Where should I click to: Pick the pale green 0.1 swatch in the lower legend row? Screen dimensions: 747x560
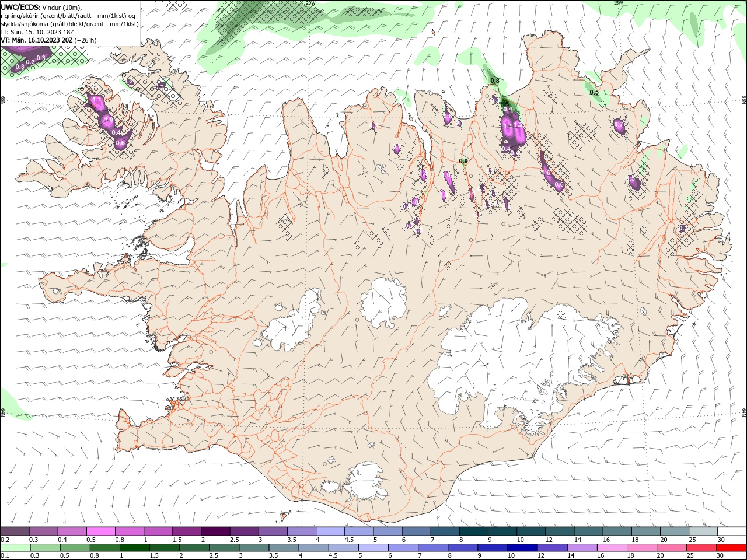tap(15, 548)
